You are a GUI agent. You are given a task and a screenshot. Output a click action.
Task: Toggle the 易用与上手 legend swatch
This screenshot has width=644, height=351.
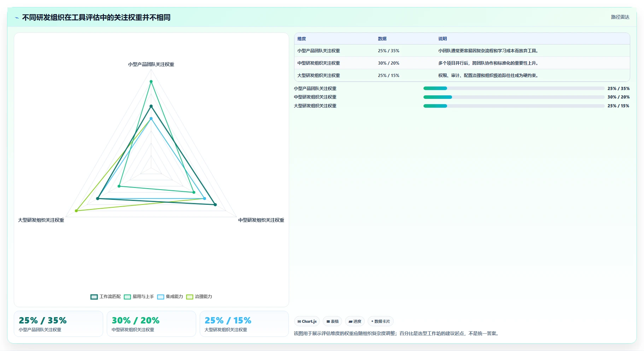coord(127,297)
